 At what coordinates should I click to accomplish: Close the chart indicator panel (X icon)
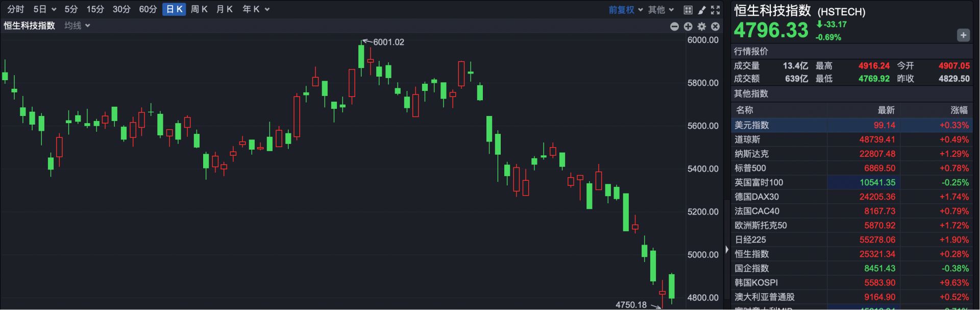[716, 27]
